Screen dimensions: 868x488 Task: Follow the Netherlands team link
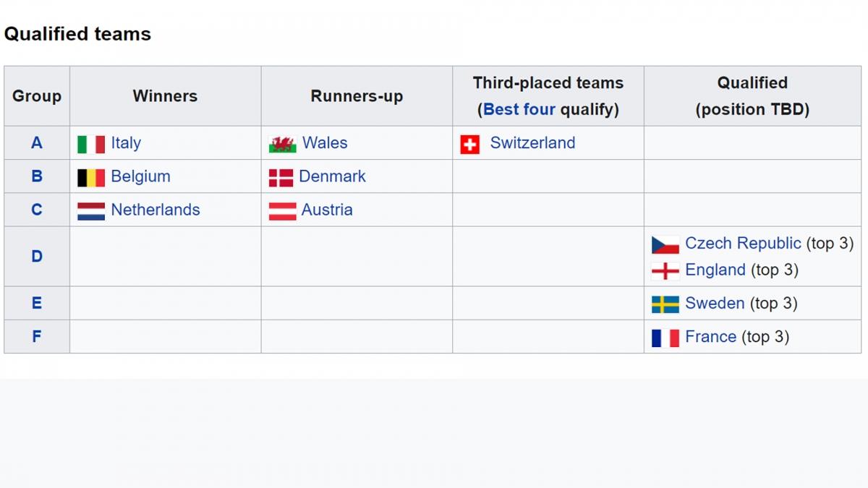pos(156,210)
